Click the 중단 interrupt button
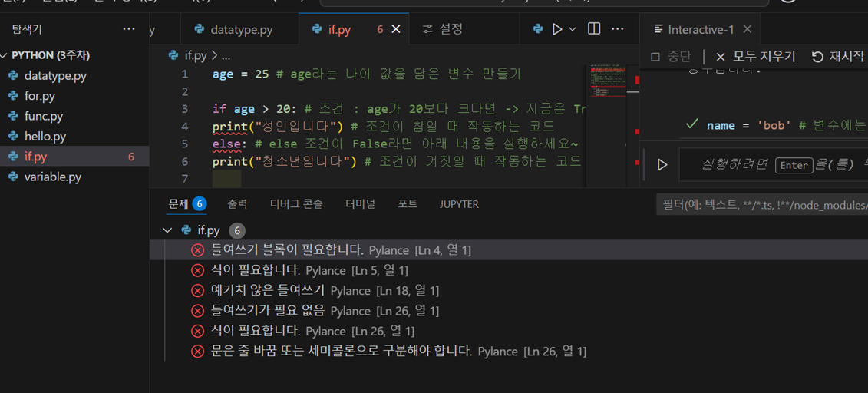 click(670, 57)
